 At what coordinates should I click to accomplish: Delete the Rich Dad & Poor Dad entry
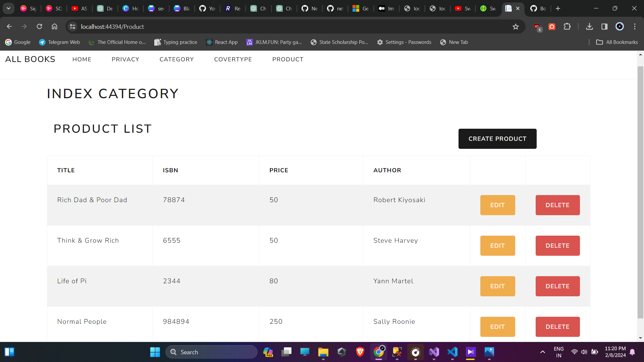(x=557, y=205)
